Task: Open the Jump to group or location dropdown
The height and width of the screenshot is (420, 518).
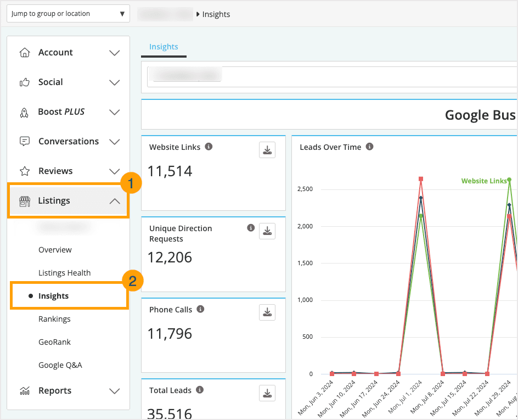Action: tap(68, 13)
